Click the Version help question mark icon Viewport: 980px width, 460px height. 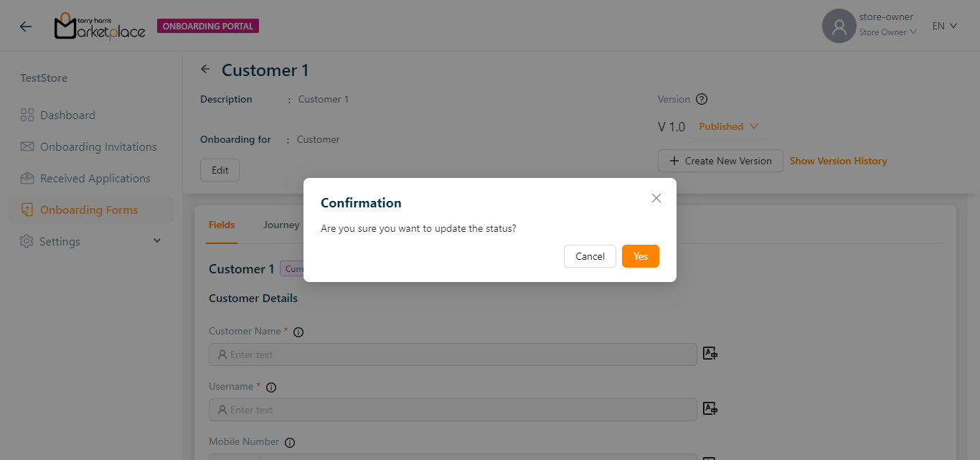pyautogui.click(x=702, y=100)
